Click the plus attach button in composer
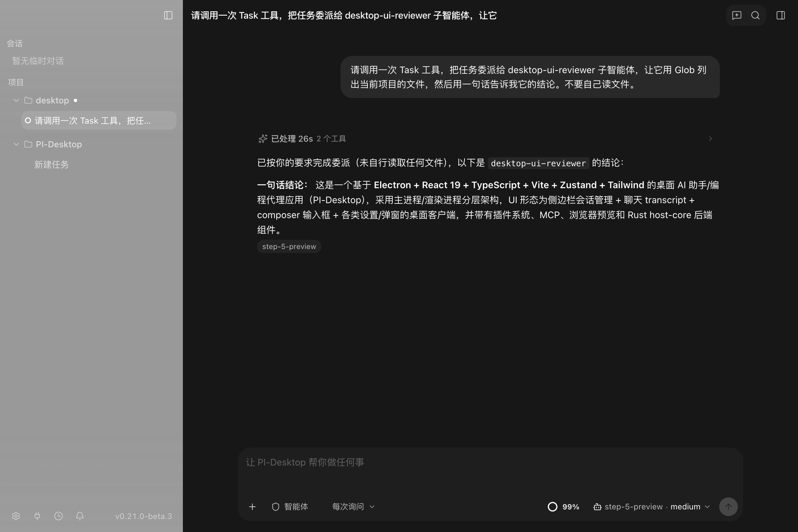 252,506
